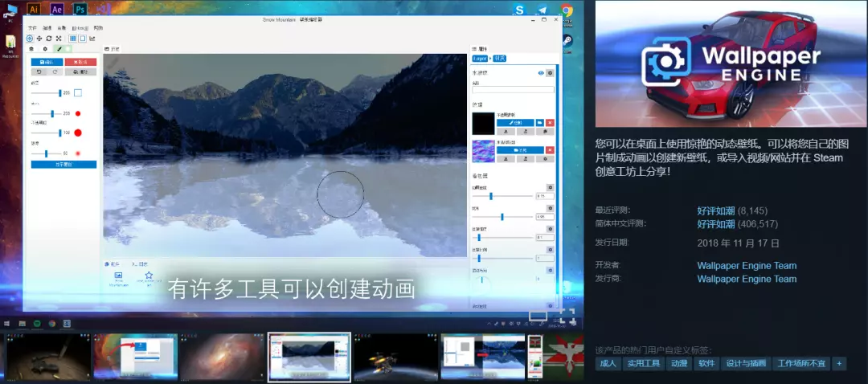Open the Photoshop icon on the desktop
The height and width of the screenshot is (384, 868).
[x=80, y=9]
